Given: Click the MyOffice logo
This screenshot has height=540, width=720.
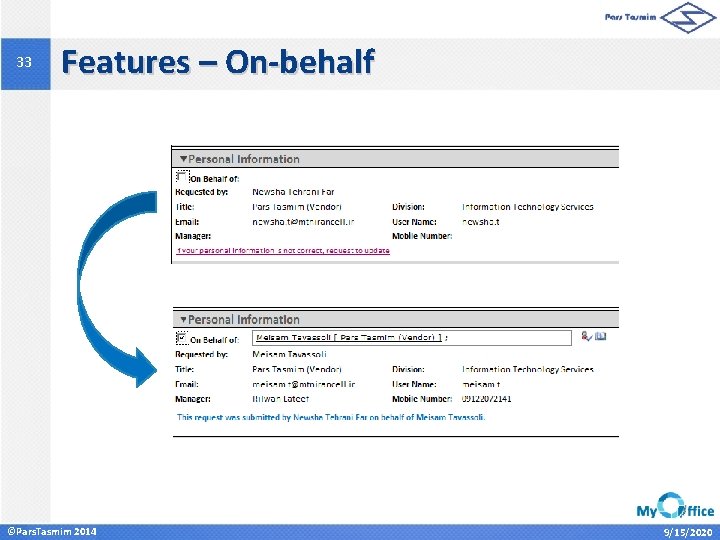Looking at the screenshot, I should (675, 506).
